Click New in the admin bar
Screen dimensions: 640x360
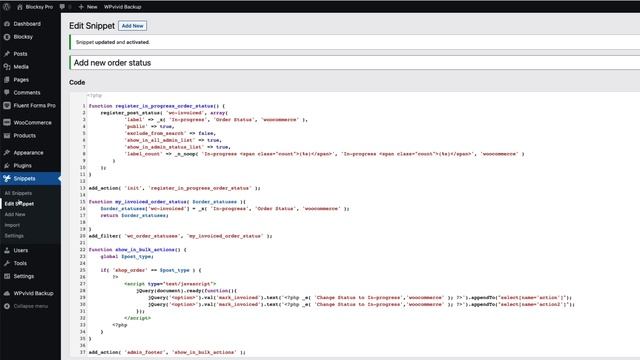point(92,7)
